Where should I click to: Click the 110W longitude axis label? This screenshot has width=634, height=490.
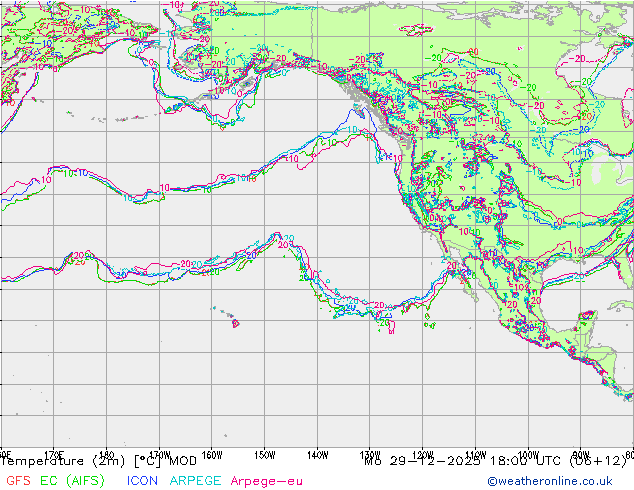(476, 453)
